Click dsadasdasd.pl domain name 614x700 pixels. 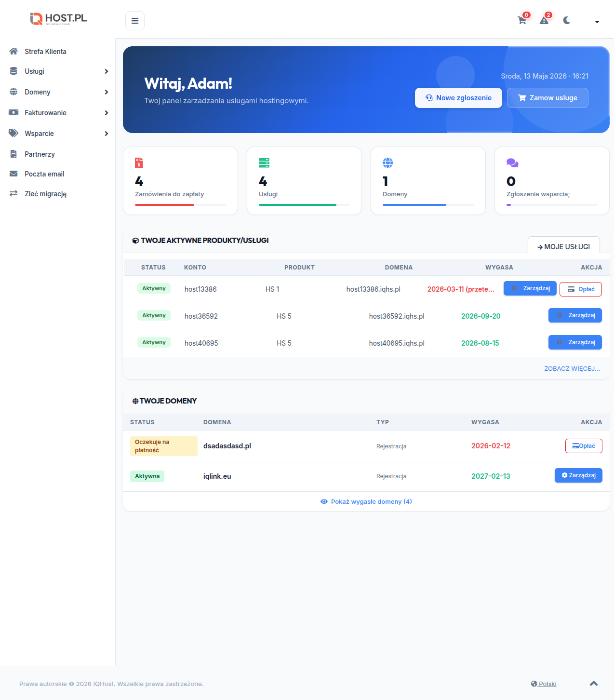click(x=227, y=446)
